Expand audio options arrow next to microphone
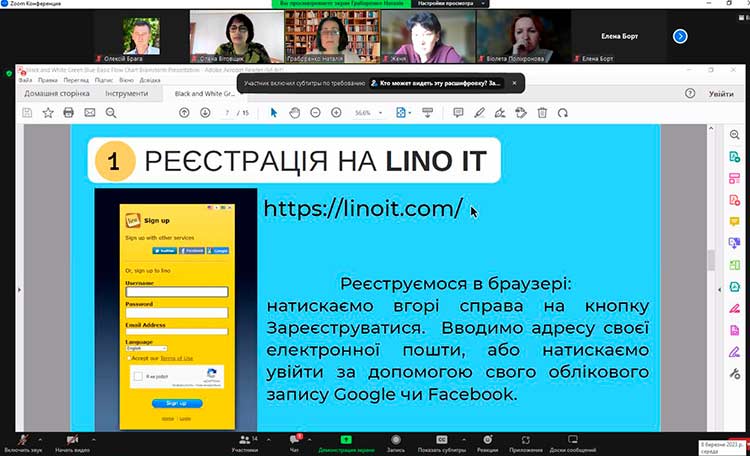Image resolution: width=750 pixels, height=456 pixels. point(40,439)
